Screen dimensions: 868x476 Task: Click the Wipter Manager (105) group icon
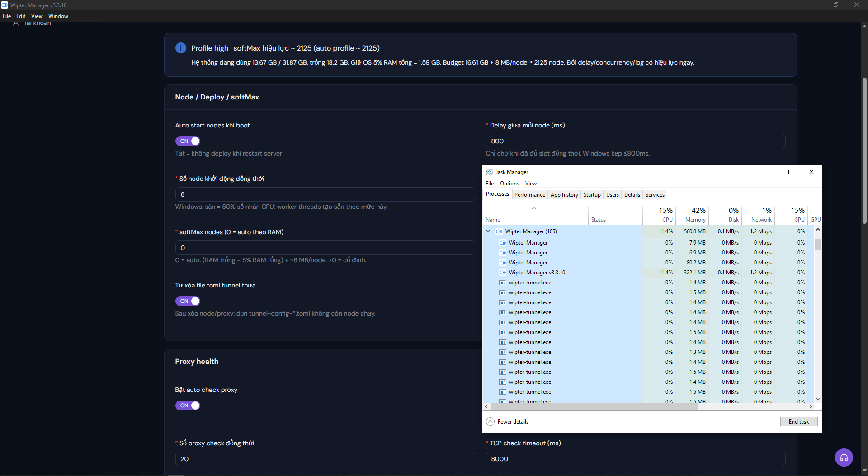tap(499, 231)
